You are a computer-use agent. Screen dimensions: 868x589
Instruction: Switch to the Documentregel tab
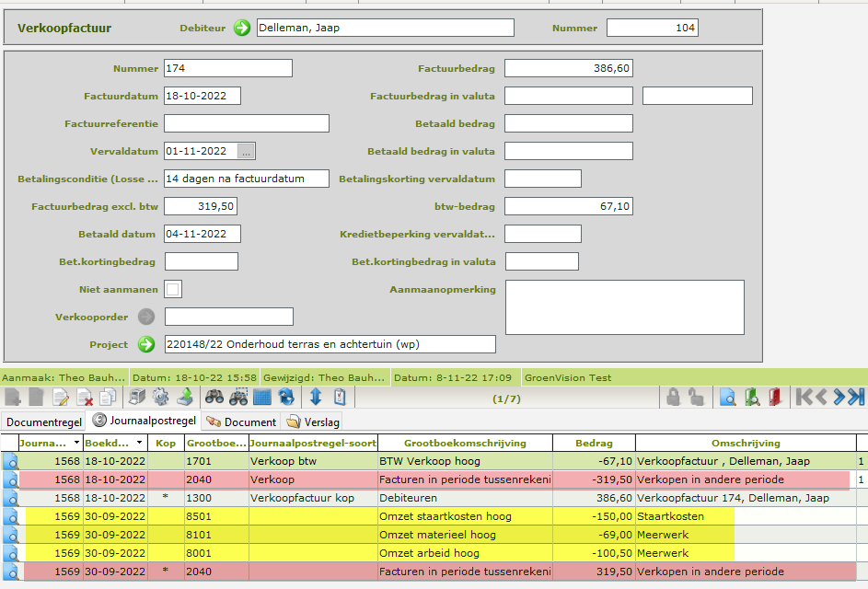pos(43,422)
